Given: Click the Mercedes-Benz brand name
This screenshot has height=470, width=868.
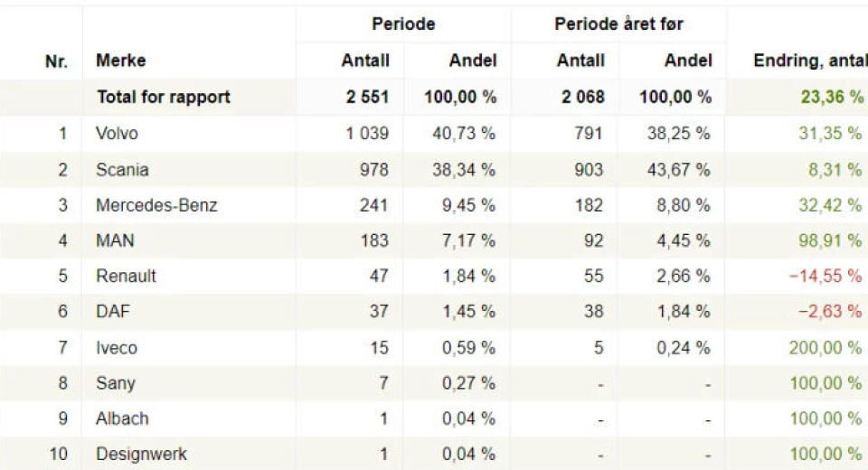Looking at the screenshot, I should [156, 205].
